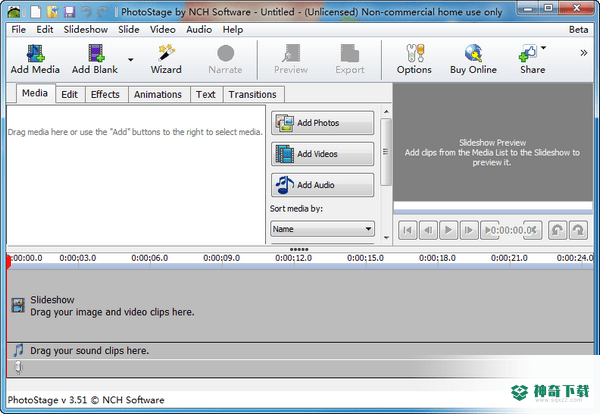This screenshot has height=414, width=600.
Task: Switch to the Effects tab
Action: (105, 95)
